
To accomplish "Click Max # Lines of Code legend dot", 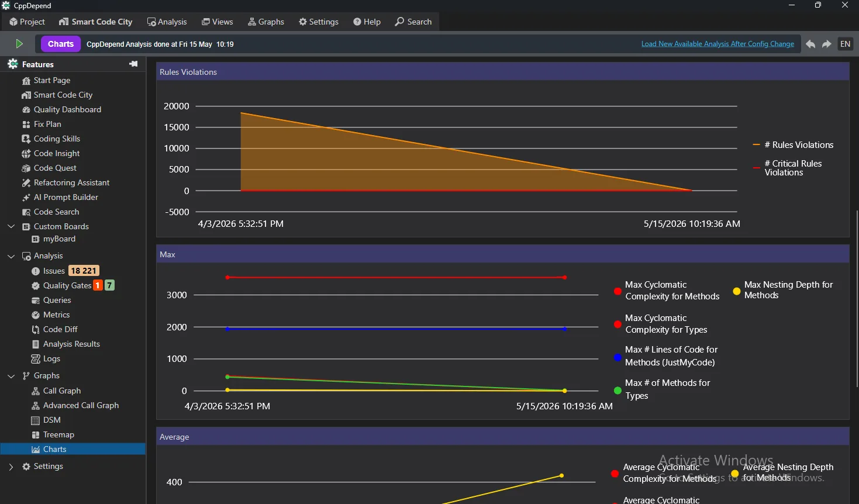I will pyautogui.click(x=617, y=357).
